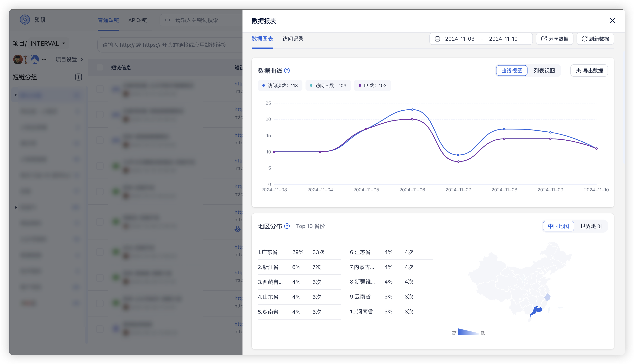Select the 曲线视图 view option
This screenshot has width=634, height=364.
[x=512, y=71]
